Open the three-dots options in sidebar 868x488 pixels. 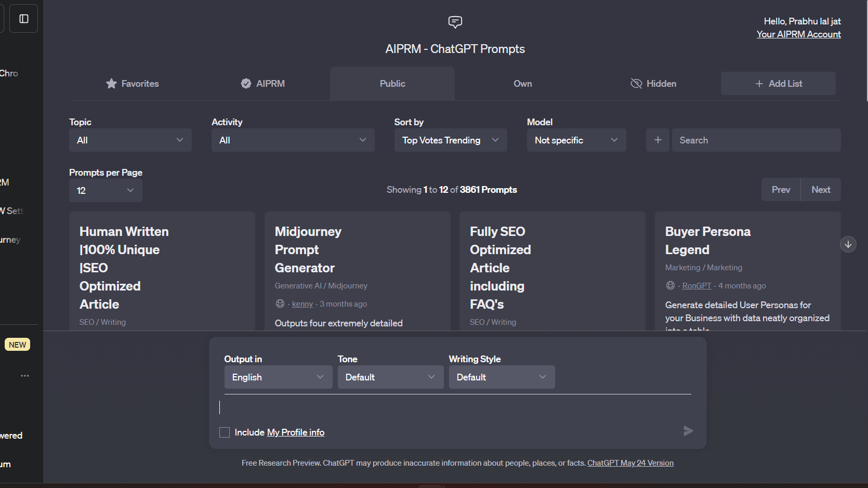point(25,376)
